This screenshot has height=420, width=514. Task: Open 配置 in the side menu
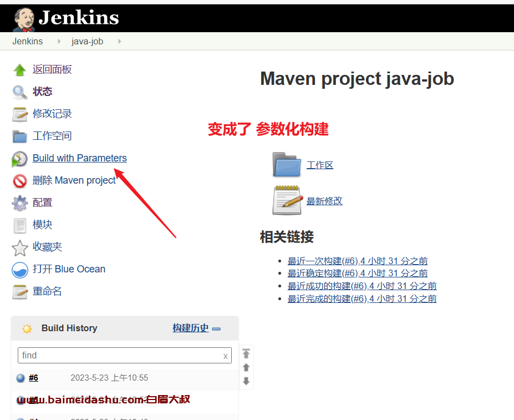pyautogui.click(x=42, y=203)
